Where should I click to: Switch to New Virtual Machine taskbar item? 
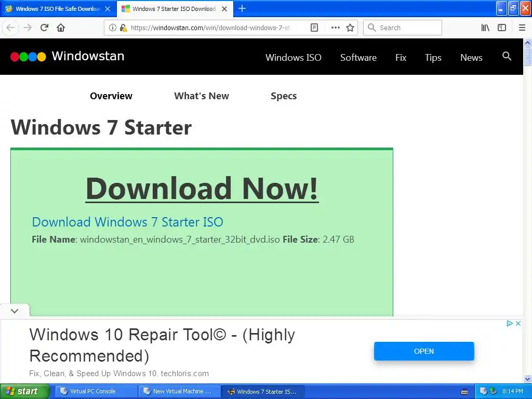(x=179, y=391)
